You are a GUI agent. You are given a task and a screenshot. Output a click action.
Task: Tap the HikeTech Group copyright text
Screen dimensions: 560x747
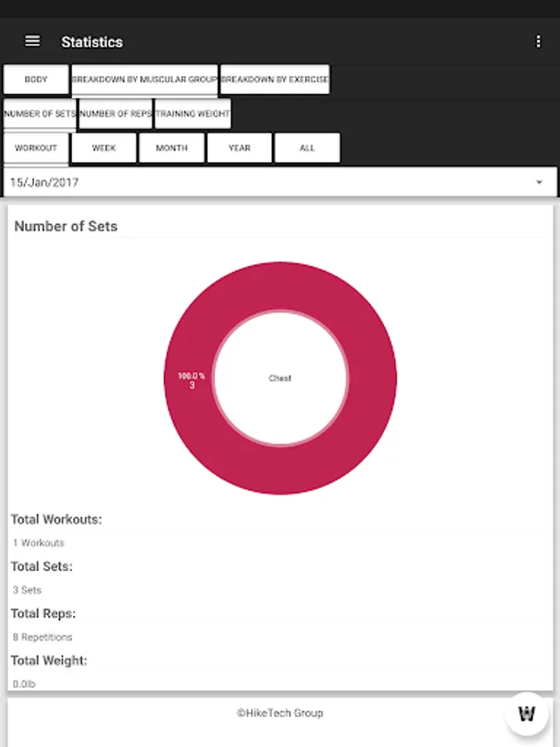[x=280, y=713]
